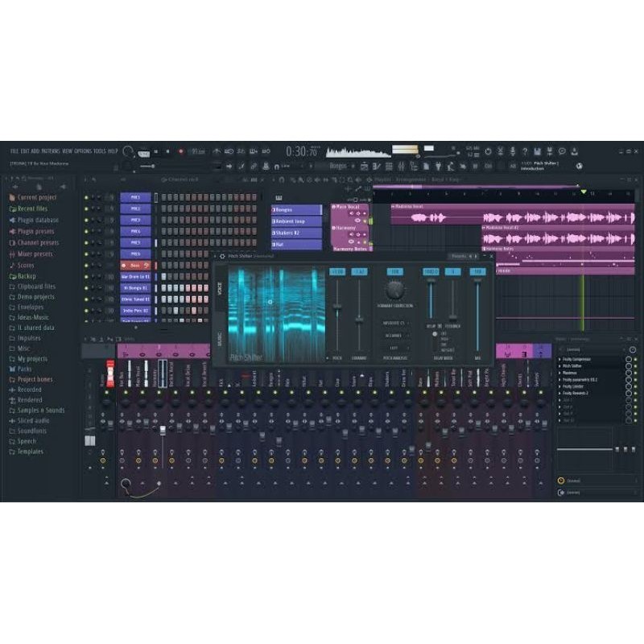This screenshot has width=644, height=644.
Task: Click the stop button in the transport bar
Action: pyautogui.click(x=167, y=151)
